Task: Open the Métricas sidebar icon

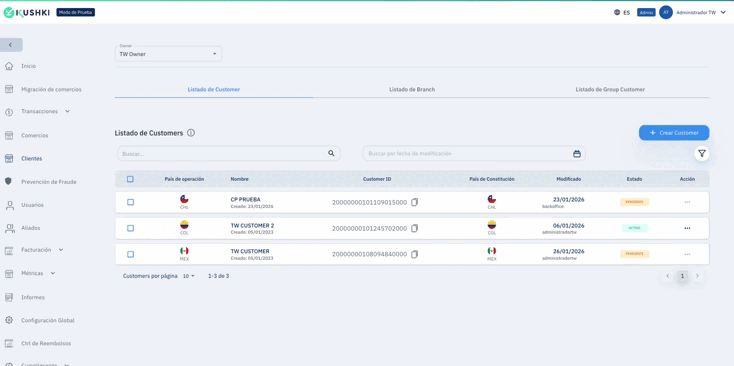Action: point(8,273)
